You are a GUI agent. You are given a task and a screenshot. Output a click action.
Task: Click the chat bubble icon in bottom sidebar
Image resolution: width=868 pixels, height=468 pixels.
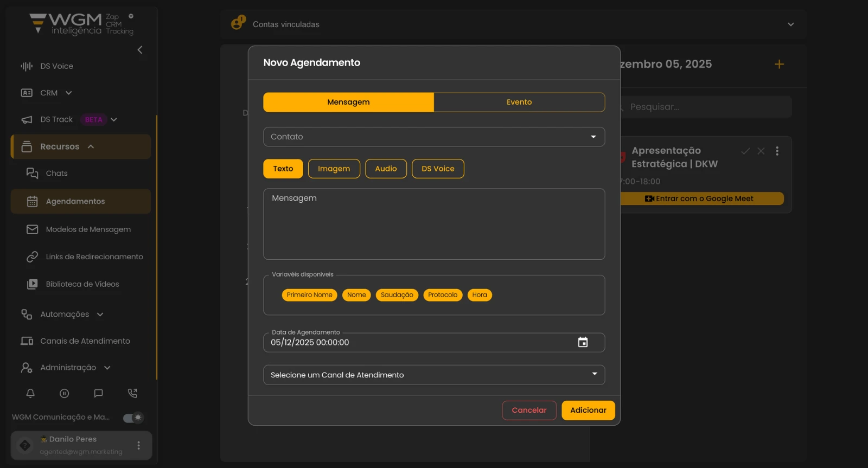click(98, 393)
